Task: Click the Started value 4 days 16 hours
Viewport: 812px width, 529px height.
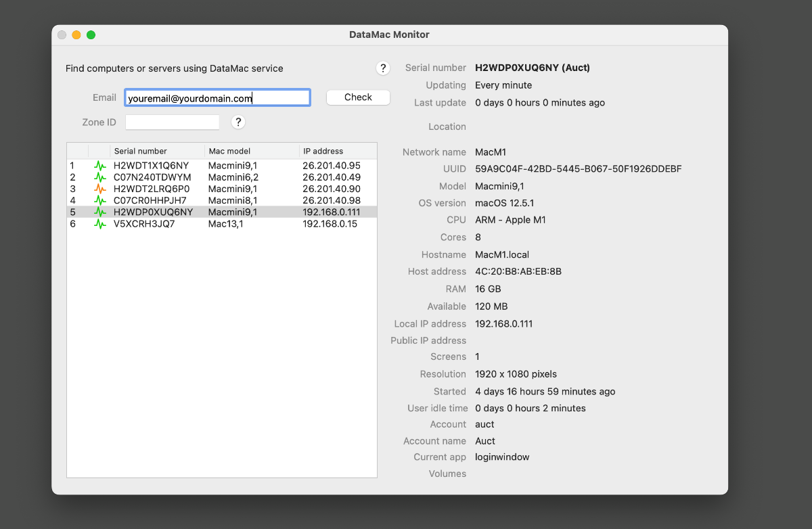Action: pyautogui.click(x=545, y=392)
